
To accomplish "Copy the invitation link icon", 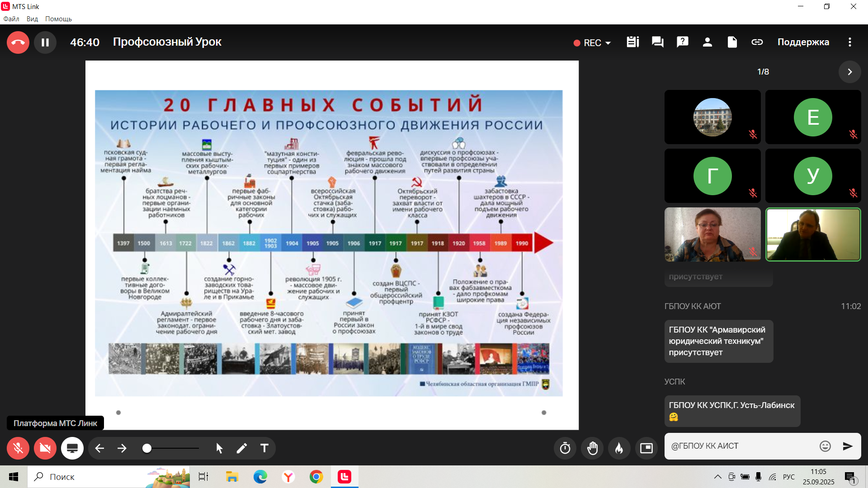I will coord(757,42).
